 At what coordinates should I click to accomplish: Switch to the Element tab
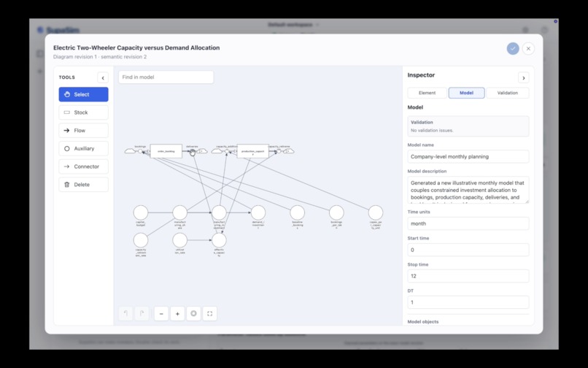[427, 93]
